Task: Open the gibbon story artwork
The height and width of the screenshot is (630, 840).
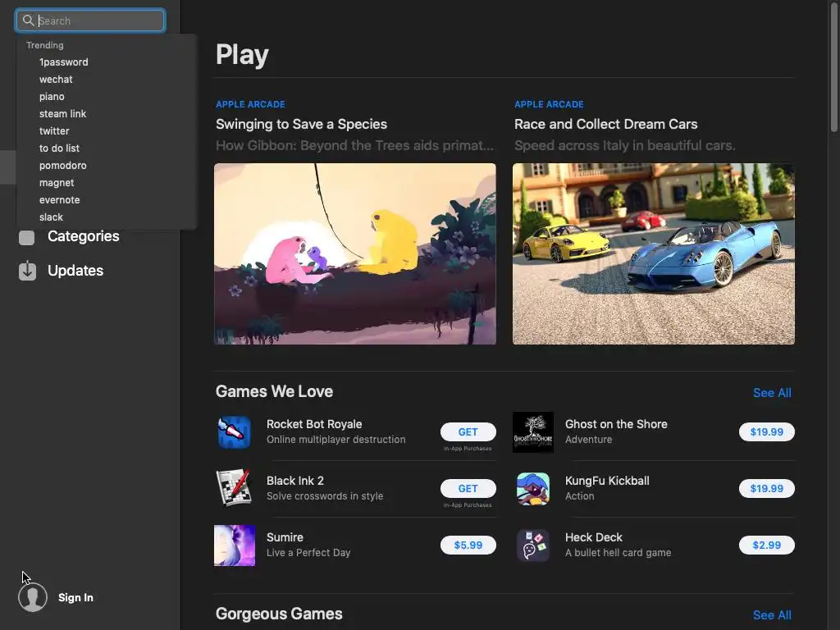Action: [354, 254]
